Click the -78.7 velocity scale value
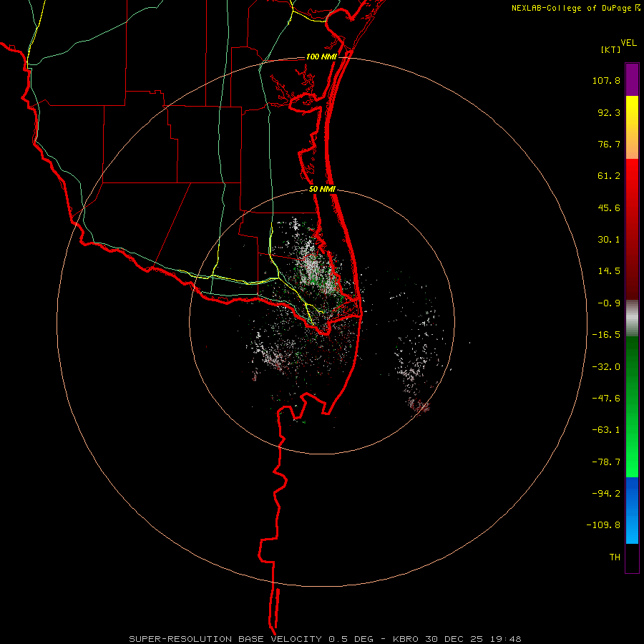644x644 pixels. click(606, 462)
